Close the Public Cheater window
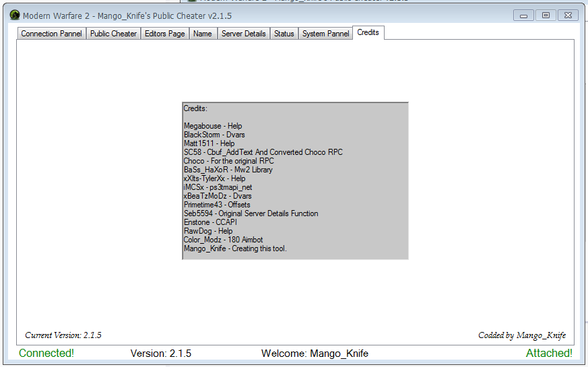 pyautogui.click(x=568, y=15)
